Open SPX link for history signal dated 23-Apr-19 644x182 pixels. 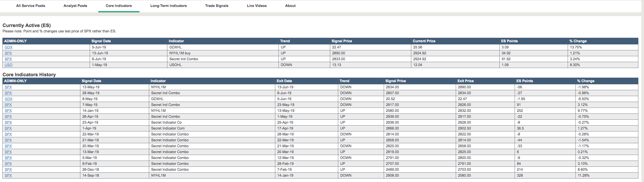click(8, 122)
